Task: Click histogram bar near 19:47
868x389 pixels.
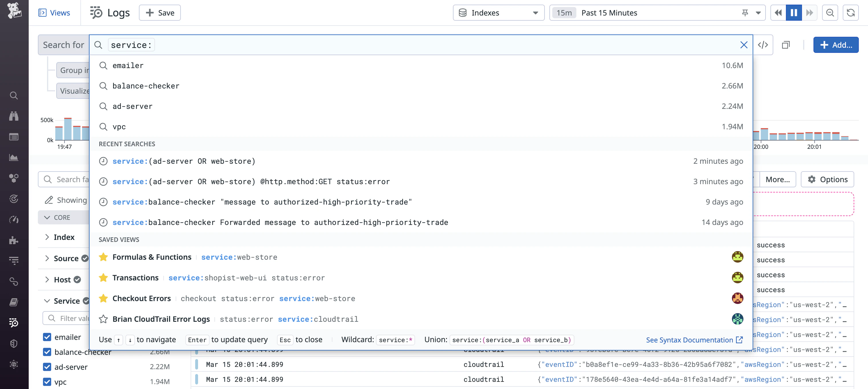Action: [68, 129]
